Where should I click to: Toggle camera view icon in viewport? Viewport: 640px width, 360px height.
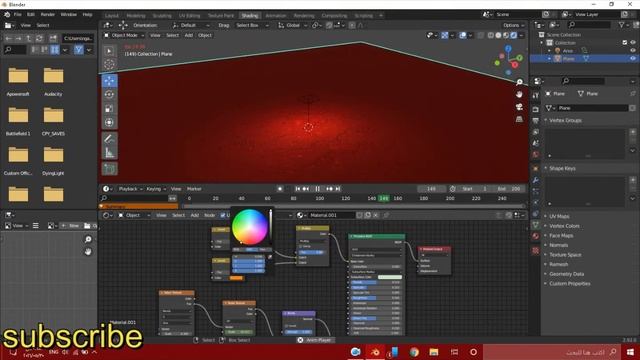click(519, 107)
